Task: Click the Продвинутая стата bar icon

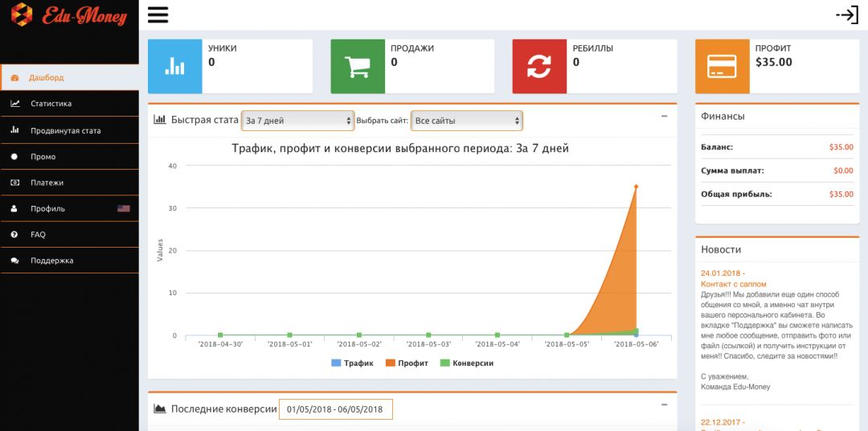Action: 15,131
